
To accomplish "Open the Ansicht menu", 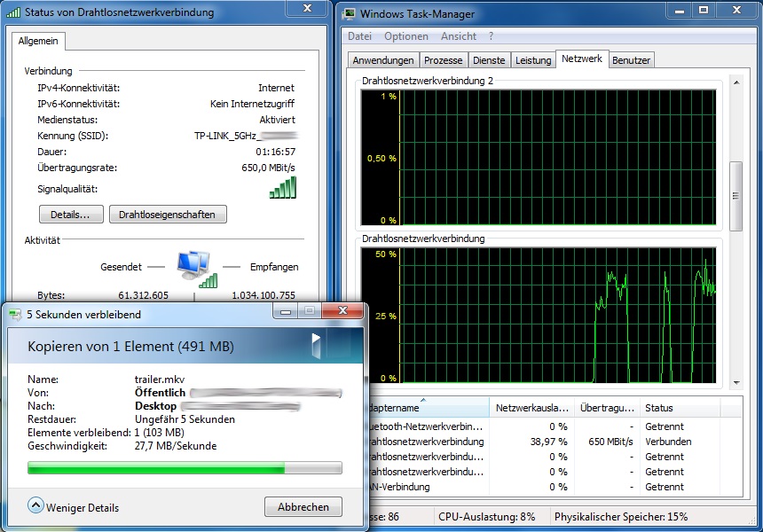I will click(x=459, y=36).
